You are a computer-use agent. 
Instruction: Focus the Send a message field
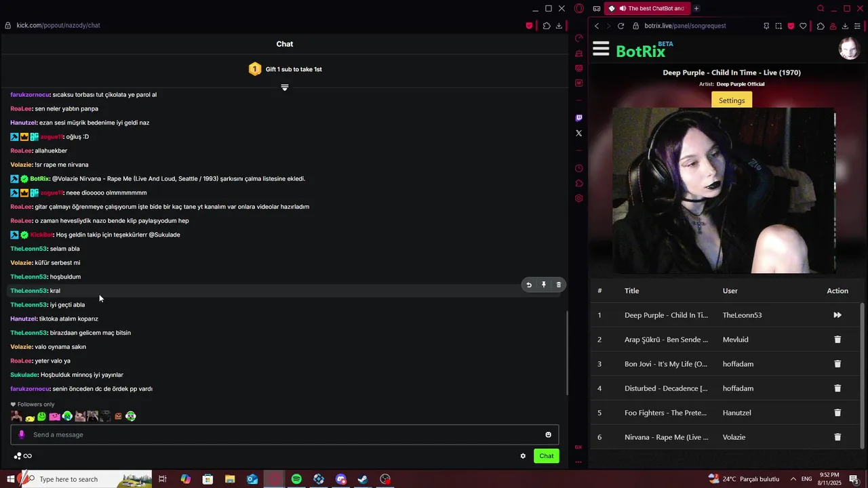[x=285, y=434]
